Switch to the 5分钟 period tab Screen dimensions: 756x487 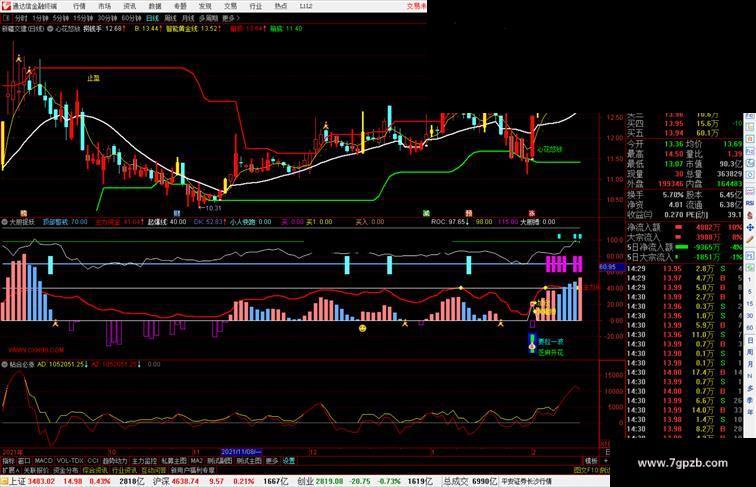point(61,18)
